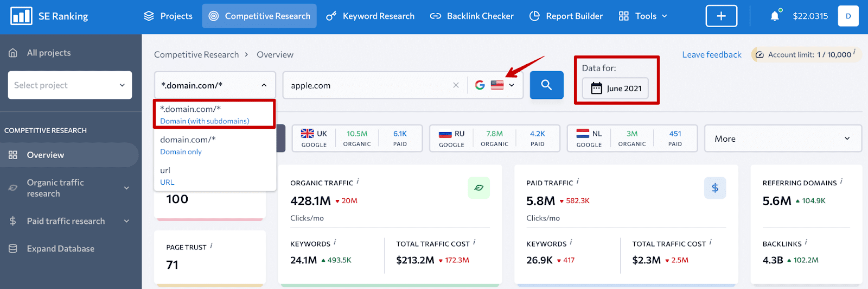Open the search engine region dropdown arrow
The width and height of the screenshot is (868, 289).
[x=512, y=85]
